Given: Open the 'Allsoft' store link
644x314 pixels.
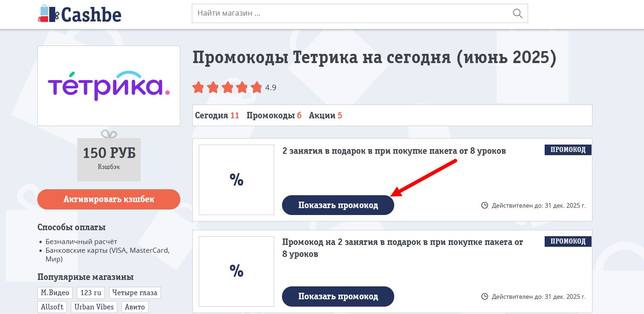Looking at the screenshot, I should pyautogui.click(x=52, y=307).
